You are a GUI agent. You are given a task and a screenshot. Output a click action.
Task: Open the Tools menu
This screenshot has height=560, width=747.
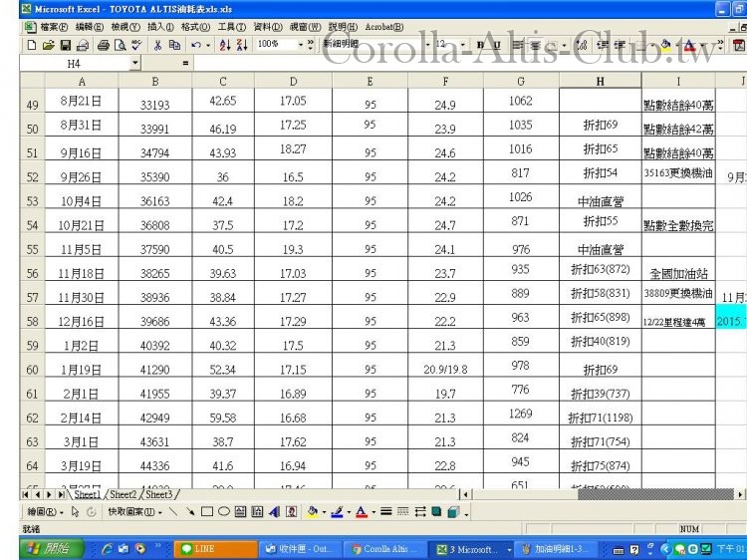point(231,27)
